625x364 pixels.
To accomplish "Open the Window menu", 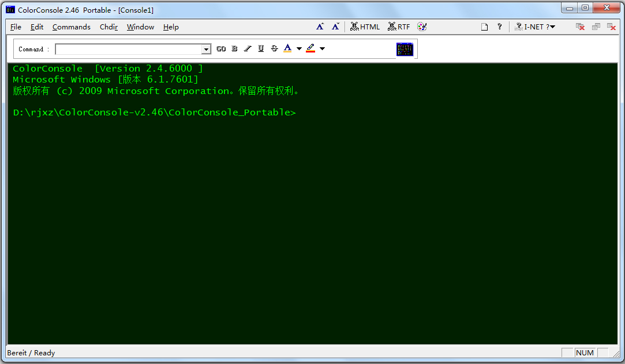I will pos(140,27).
